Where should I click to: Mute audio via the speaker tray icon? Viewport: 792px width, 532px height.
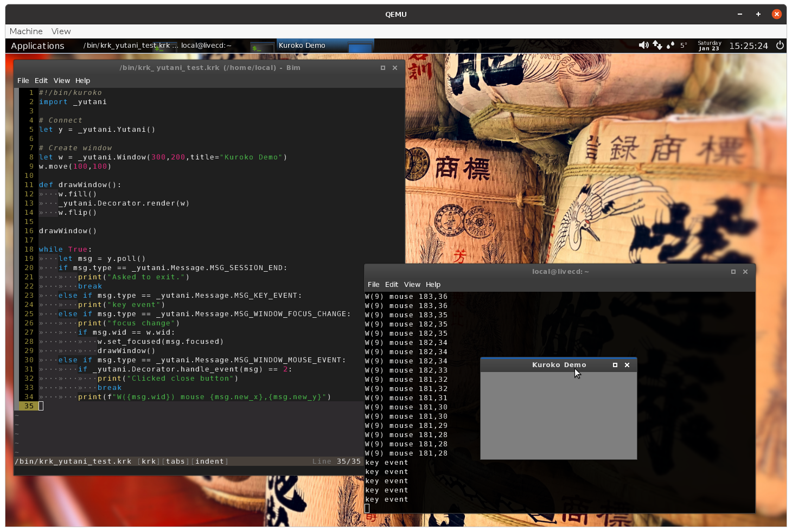pyautogui.click(x=643, y=46)
